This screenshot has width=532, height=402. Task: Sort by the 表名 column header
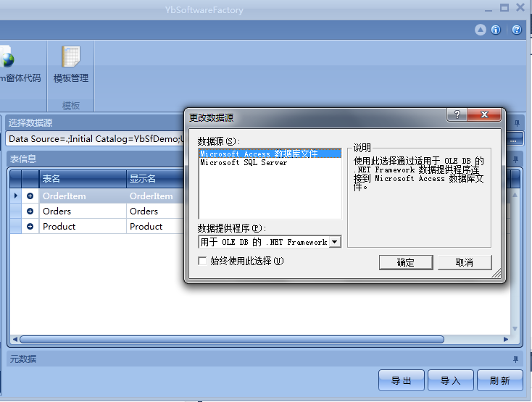[x=83, y=179]
